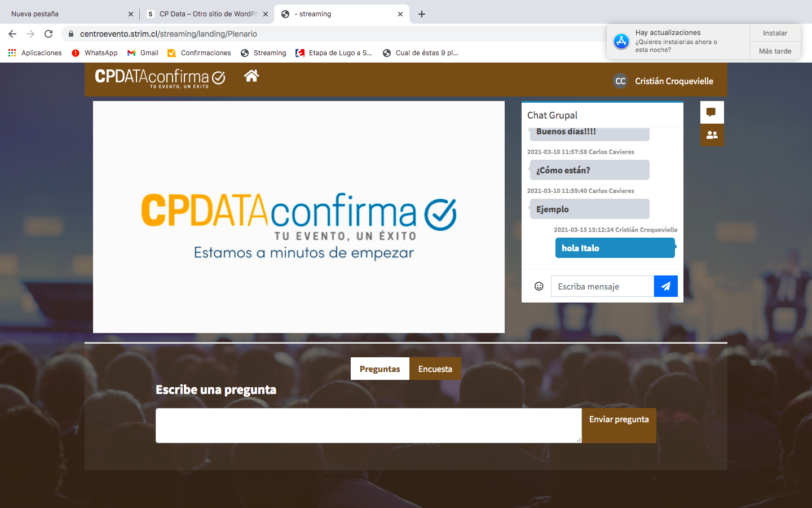
Task: Open the Confirmaciones bookmark
Action: 199,53
